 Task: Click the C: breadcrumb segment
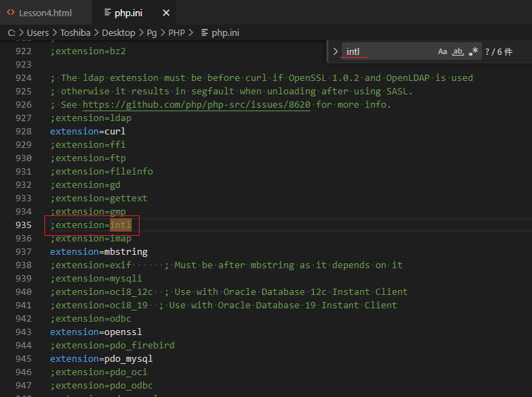click(x=11, y=33)
